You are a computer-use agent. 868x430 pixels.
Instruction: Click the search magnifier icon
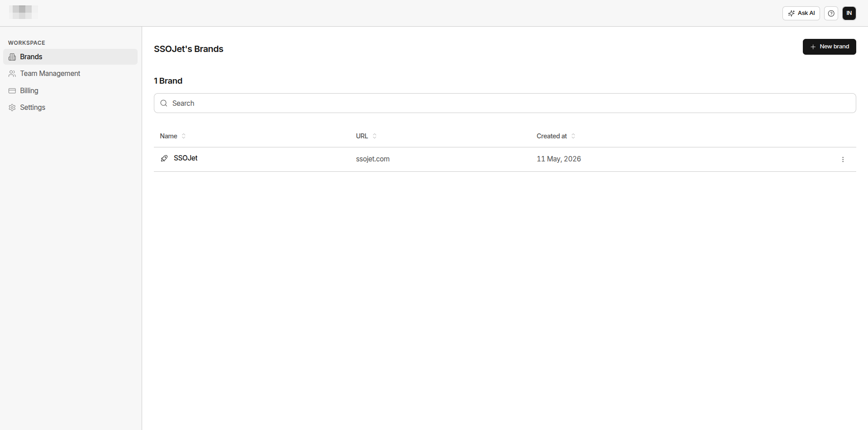tap(164, 103)
